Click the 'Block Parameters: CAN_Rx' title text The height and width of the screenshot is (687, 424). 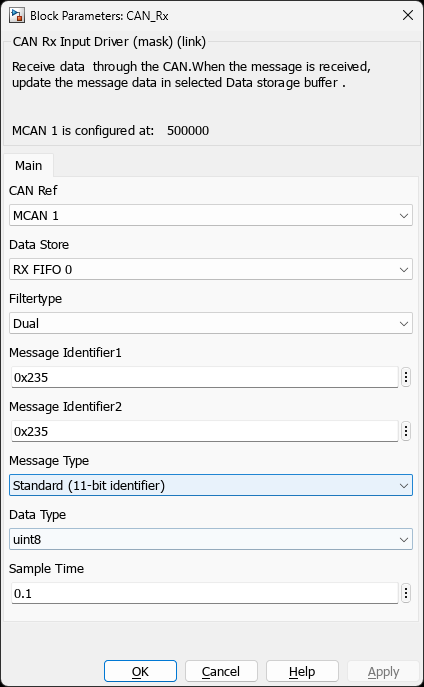(x=99, y=16)
